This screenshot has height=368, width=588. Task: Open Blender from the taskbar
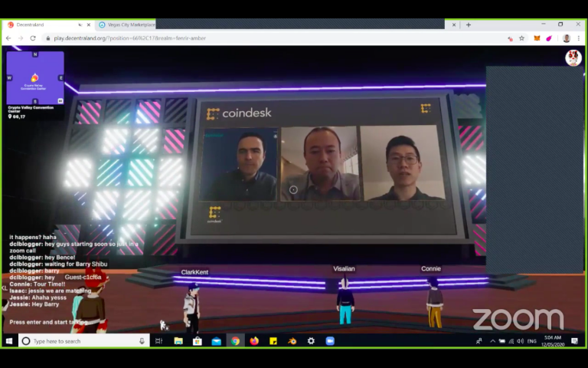(x=292, y=341)
